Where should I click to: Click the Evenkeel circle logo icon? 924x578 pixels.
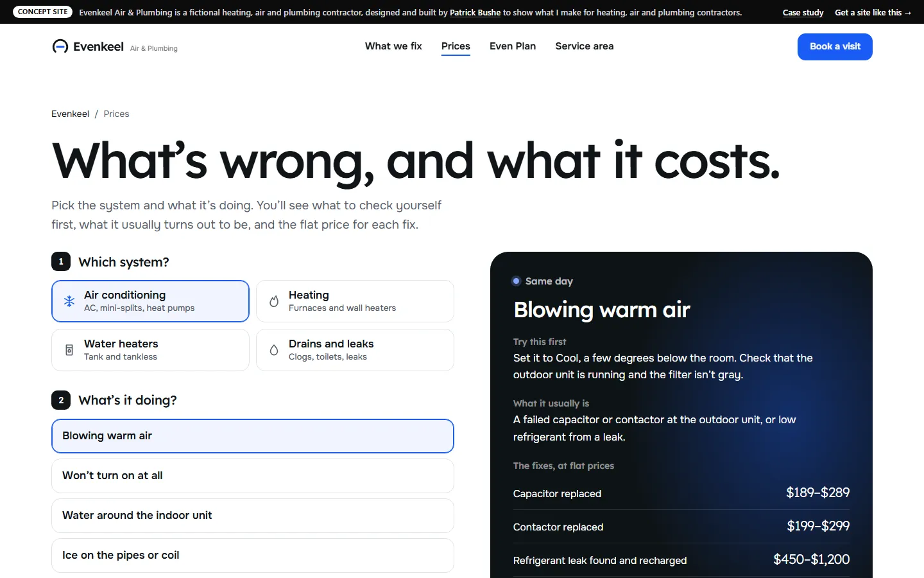pyautogui.click(x=60, y=46)
